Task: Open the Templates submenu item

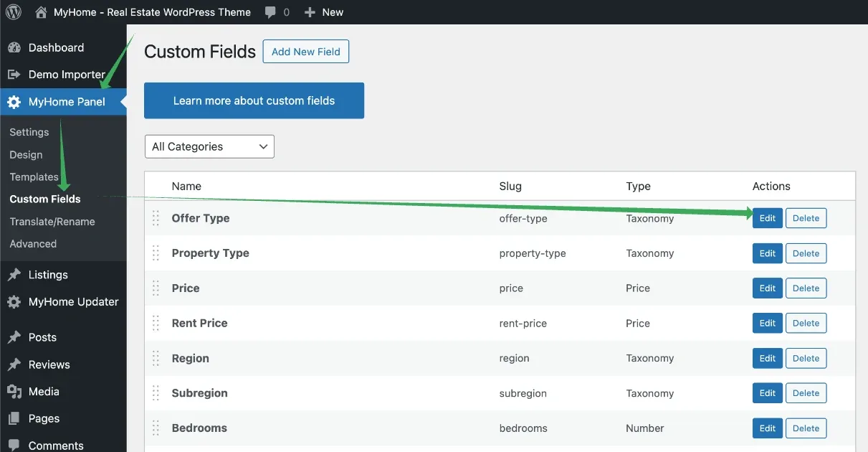Action: coord(34,176)
